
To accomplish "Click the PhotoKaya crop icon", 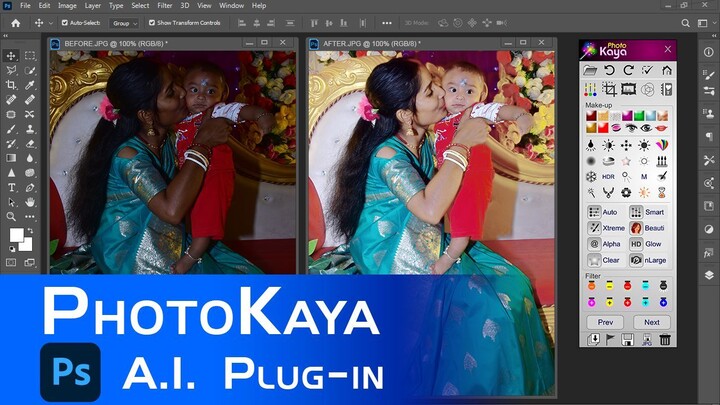I will [x=609, y=89].
